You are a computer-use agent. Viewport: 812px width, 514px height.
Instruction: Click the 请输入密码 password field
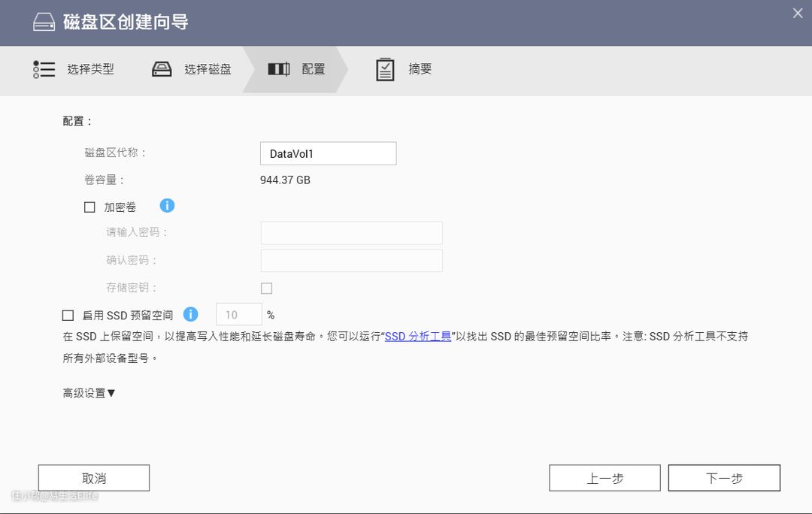tap(351, 233)
